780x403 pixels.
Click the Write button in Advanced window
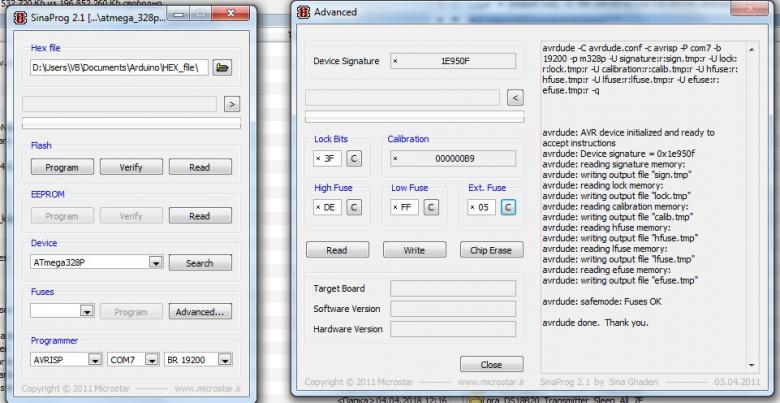[x=414, y=250]
